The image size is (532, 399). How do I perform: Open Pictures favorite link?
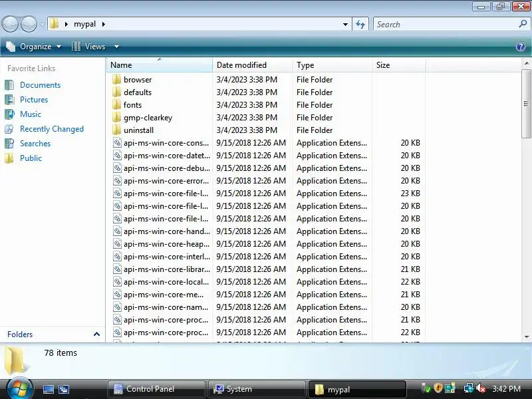(x=34, y=100)
